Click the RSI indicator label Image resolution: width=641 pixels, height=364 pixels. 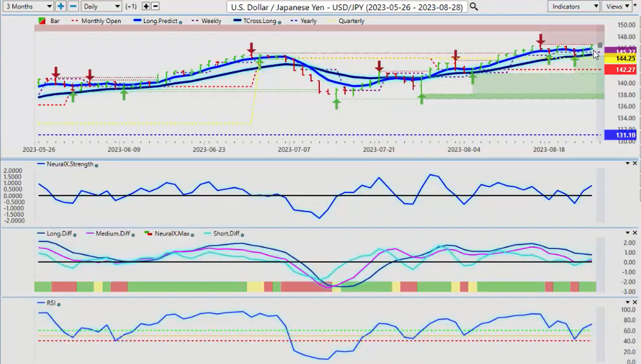click(51, 303)
